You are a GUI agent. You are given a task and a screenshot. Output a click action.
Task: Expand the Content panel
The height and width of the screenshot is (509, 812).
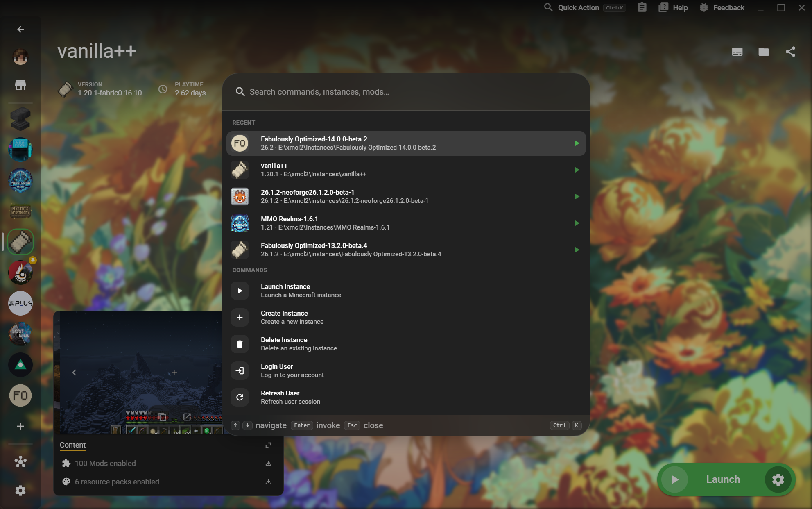click(x=268, y=445)
